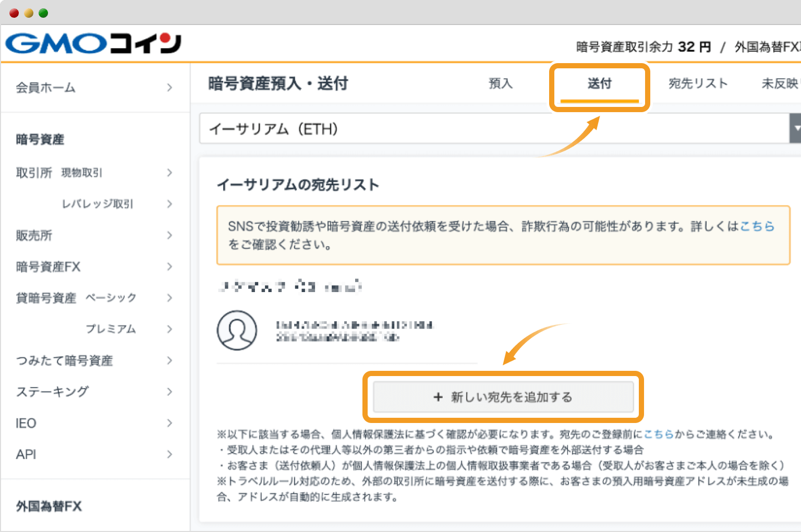
Task: Click 新しい宛先を追加する button
Action: click(x=503, y=397)
